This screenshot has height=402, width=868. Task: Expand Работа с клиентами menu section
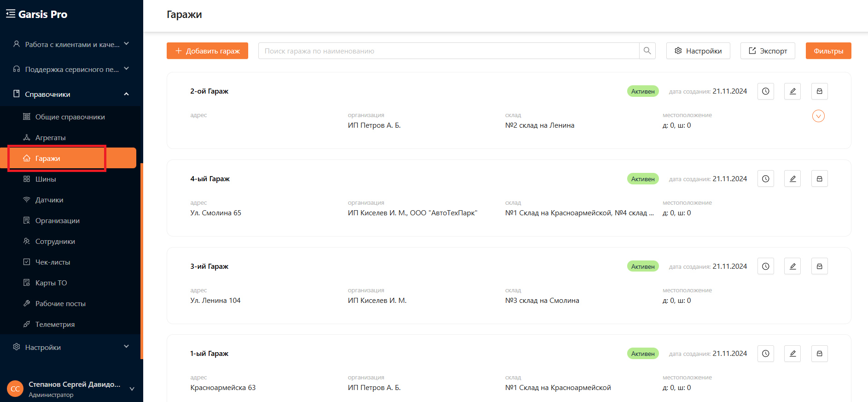71,44
